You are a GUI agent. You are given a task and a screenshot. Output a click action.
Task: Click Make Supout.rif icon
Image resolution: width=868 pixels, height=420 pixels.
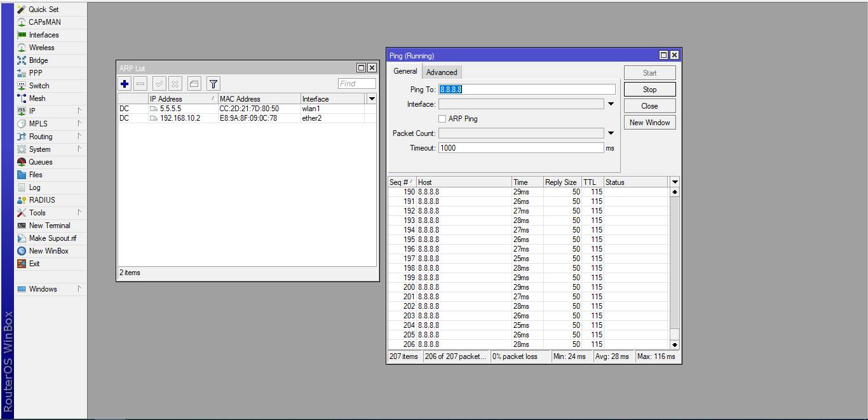click(22, 238)
